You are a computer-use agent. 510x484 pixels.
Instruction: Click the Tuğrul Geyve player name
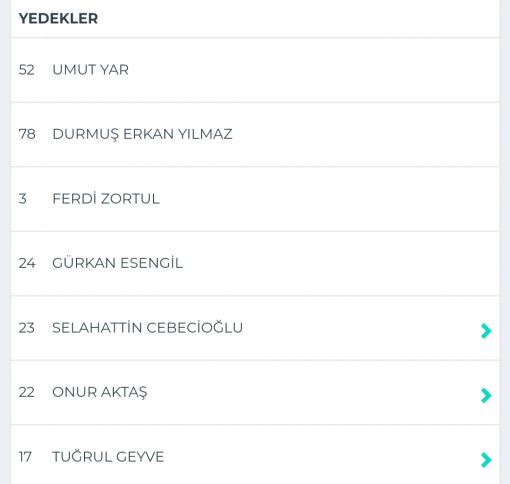pos(108,456)
